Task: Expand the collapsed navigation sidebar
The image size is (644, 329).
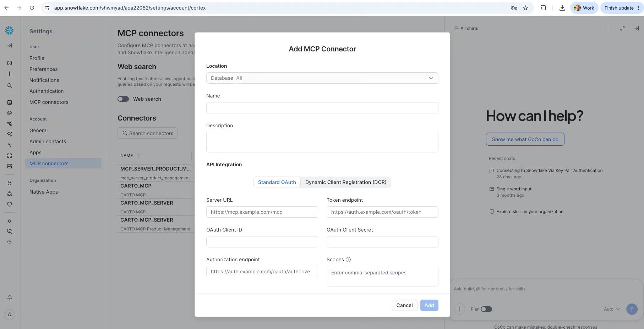Action: point(10,45)
